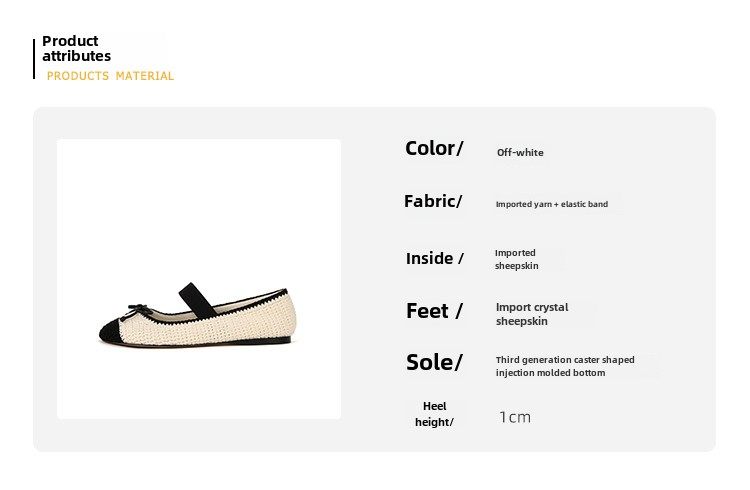This screenshot has width=750, height=490.
Task: Click the Inside / attribute label
Action: coord(435,258)
